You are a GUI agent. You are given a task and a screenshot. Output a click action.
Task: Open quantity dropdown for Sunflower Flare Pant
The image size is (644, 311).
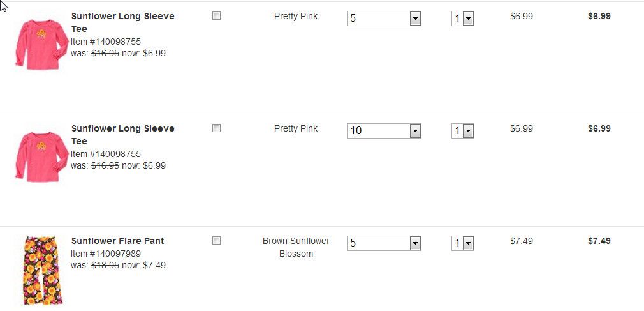pyautogui.click(x=463, y=243)
